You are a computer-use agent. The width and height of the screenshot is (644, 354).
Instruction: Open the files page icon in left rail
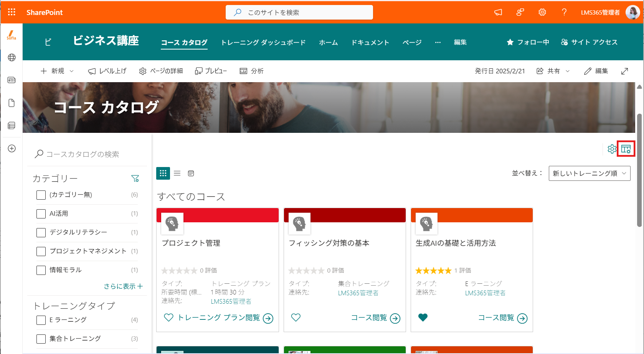[12, 103]
